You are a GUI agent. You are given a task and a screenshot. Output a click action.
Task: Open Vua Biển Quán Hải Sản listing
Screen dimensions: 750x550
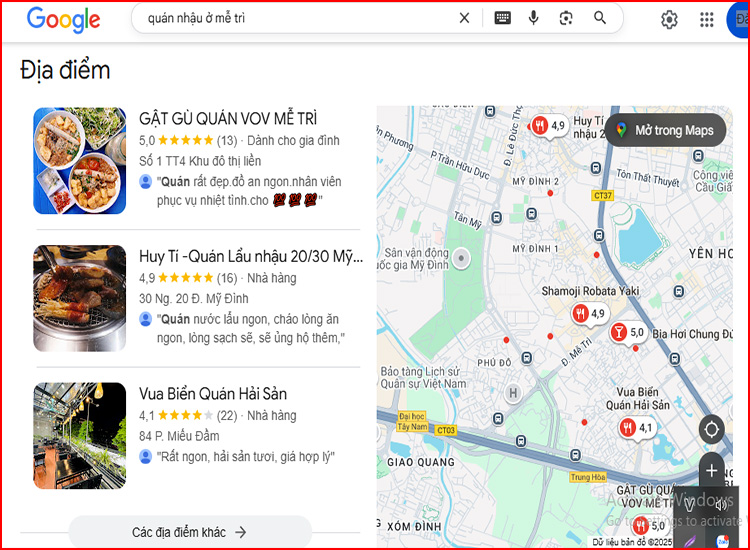tap(213, 394)
